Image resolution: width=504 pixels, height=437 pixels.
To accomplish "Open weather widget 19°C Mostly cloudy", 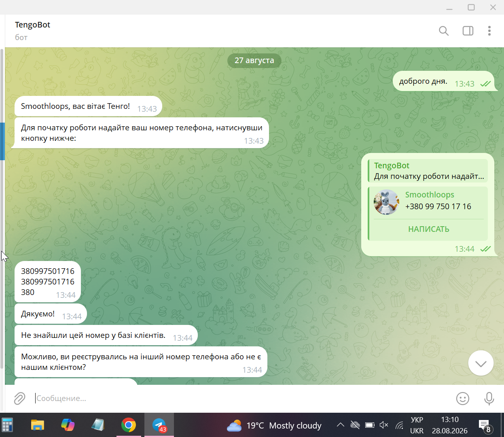I will (274, 426).
